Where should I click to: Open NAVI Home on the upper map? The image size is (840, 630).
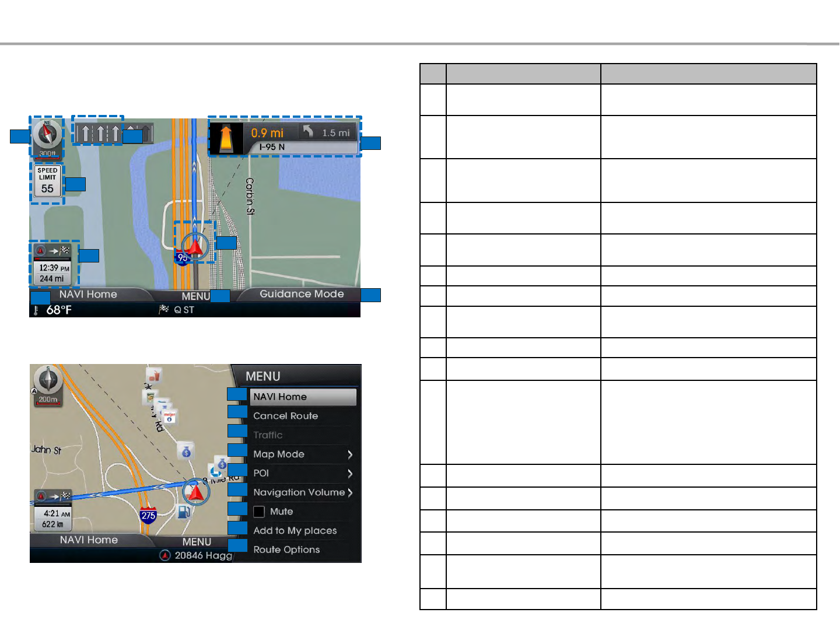88,295
